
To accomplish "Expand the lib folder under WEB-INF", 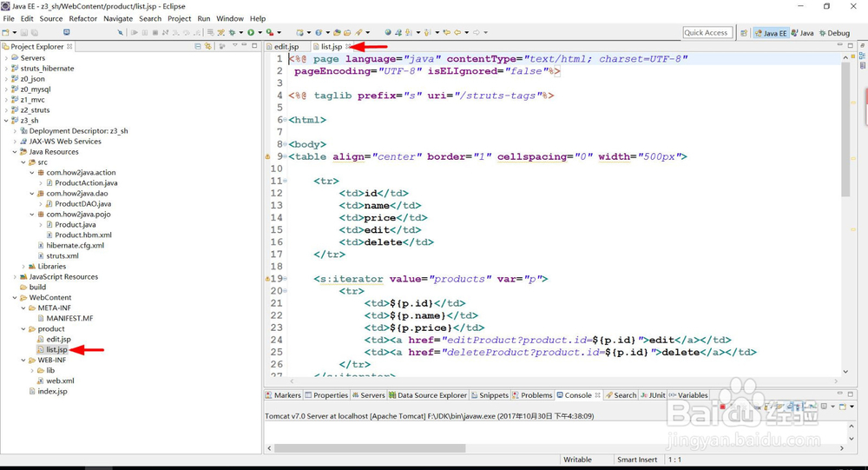I will pos(32,371).
